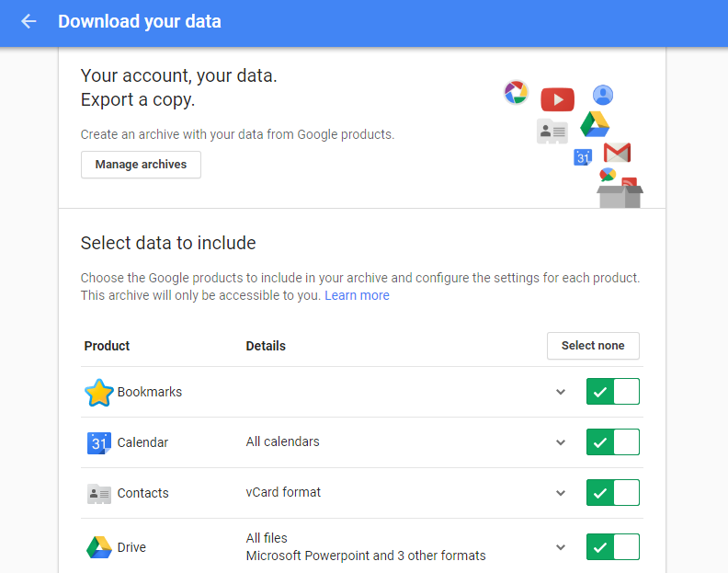Toggle Contacts data inclusion off
This screenshot has width=728, height=573.
[612, 493]
